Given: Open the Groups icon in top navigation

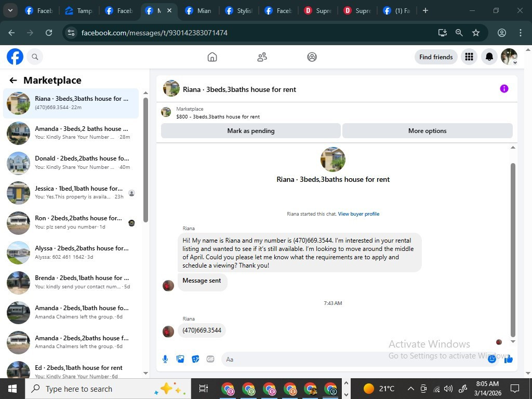Looking at the screenshot, I should [312, 57].
